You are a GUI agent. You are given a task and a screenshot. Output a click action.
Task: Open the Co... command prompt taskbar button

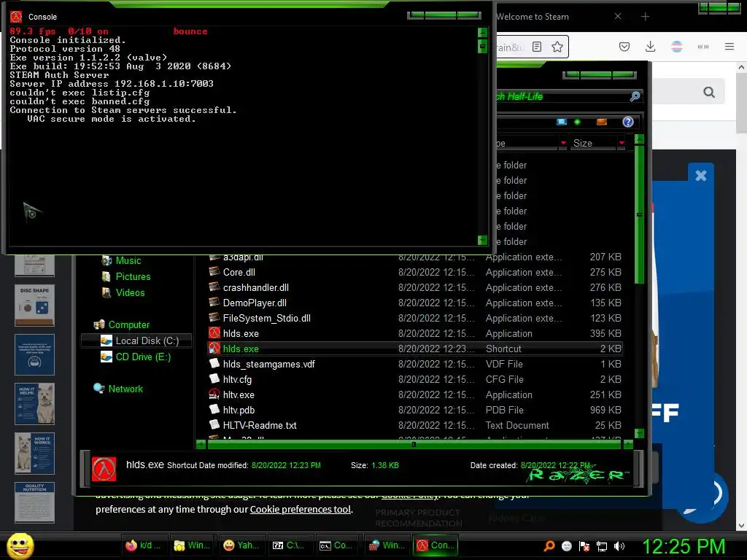point(337,545)
